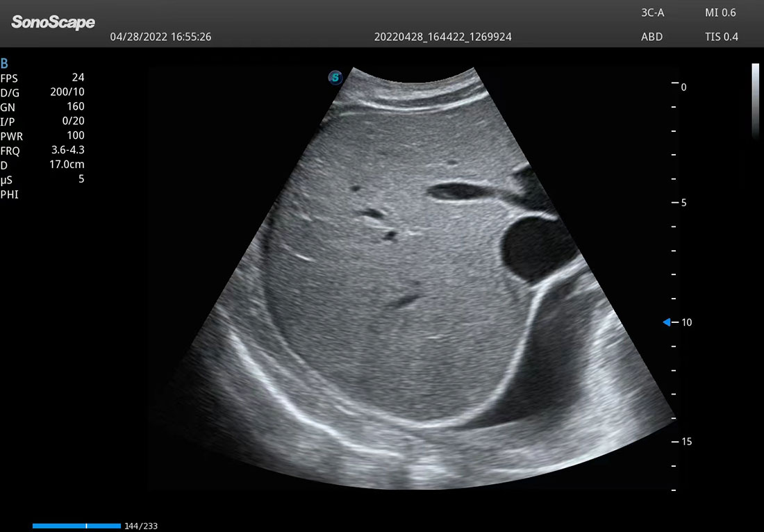
Task: Click the blue focus position arrow at 10 cm
Action: (667, 322)
